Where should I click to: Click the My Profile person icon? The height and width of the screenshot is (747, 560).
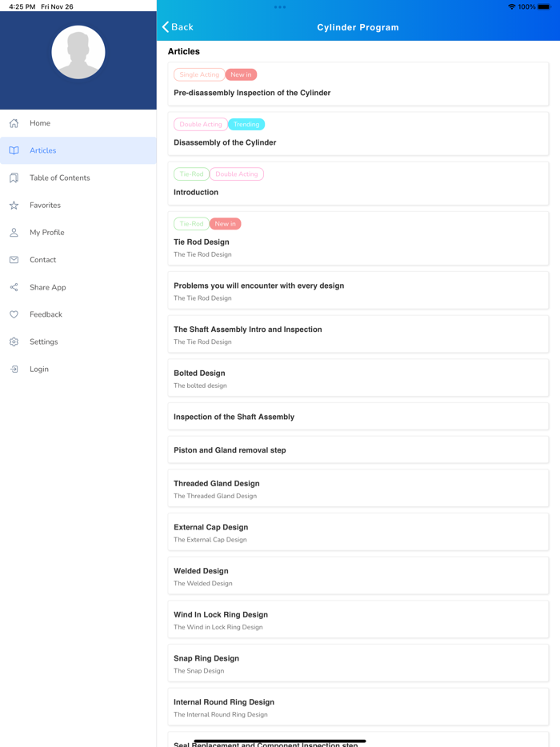click(14, 233)
